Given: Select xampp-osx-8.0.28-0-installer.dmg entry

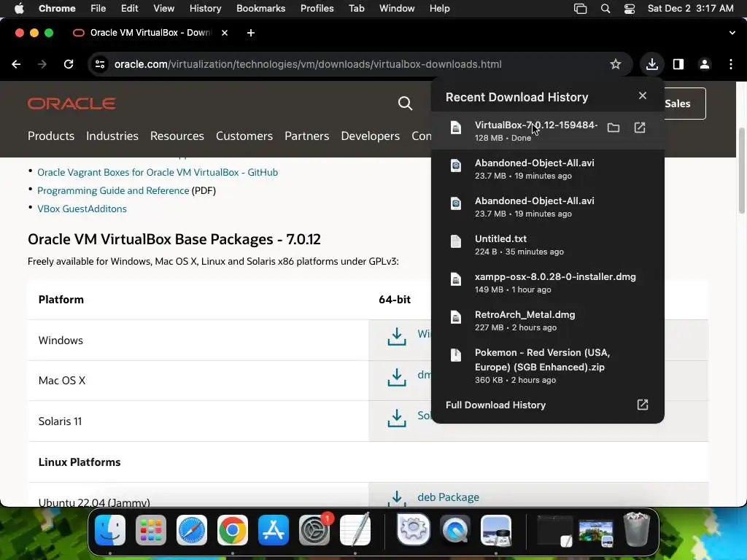Looking at the screenshot, I should click(x=547, y=282).
